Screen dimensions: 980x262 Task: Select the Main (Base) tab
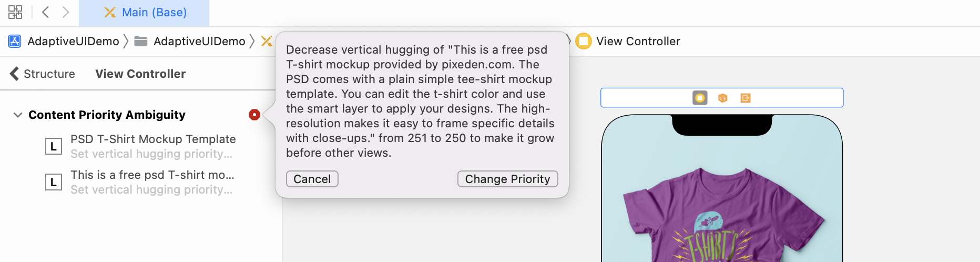pos(145,13)
